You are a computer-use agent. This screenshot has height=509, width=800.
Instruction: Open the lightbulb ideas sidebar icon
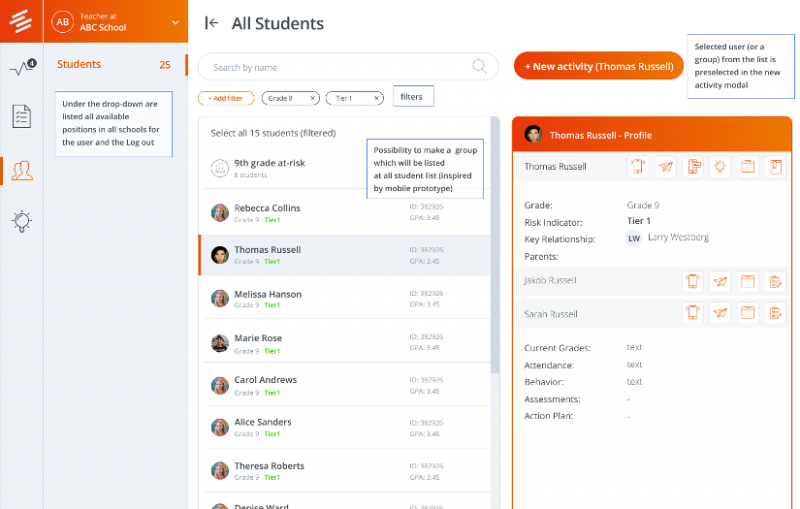coord(21,221)
